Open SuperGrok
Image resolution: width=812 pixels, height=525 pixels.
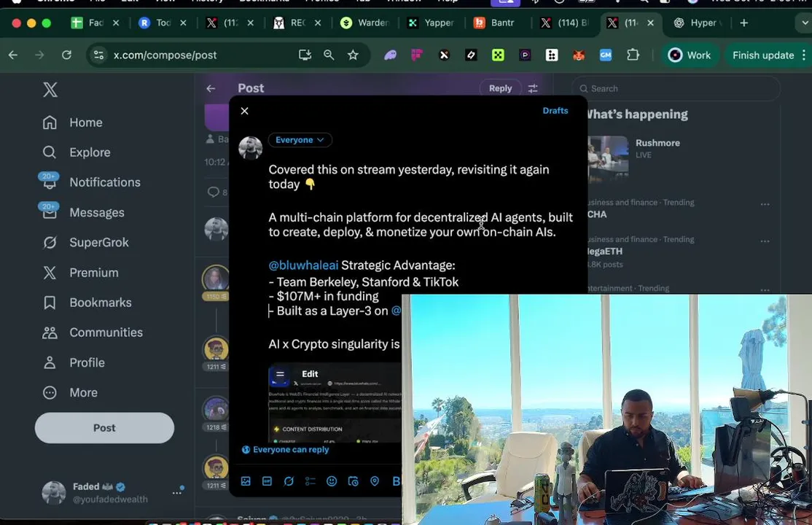pos(85,243)
